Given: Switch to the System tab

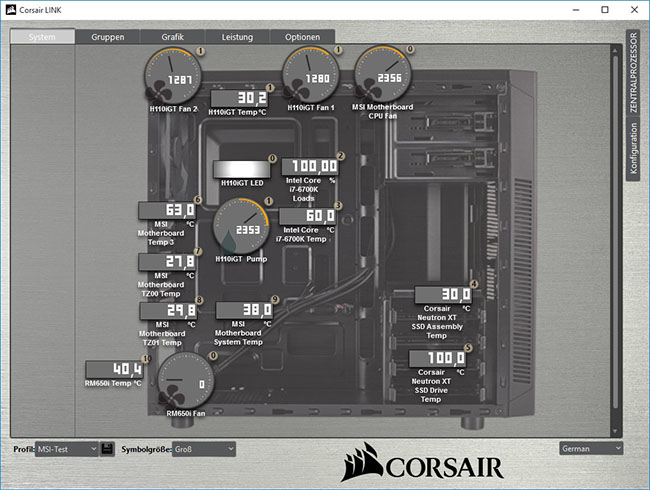Looking at the screenshot, I should [42, 36].
